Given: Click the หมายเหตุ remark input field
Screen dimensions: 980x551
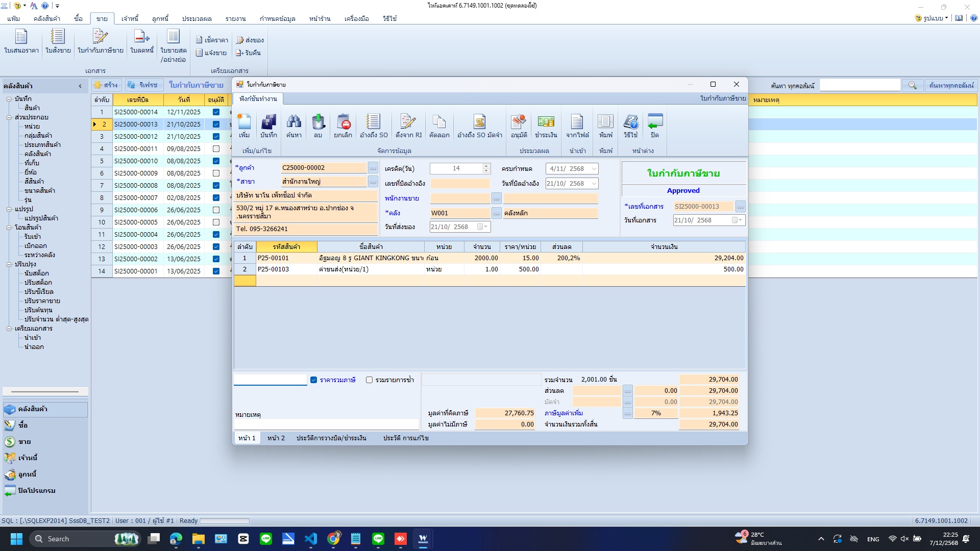Looking at the screenshot, I should click(x=326, y=424).
